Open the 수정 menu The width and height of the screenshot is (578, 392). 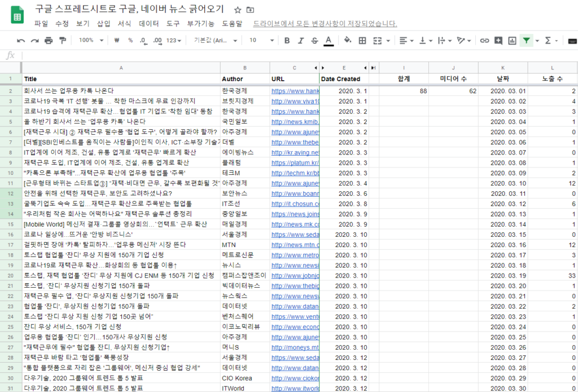(62, 24)
